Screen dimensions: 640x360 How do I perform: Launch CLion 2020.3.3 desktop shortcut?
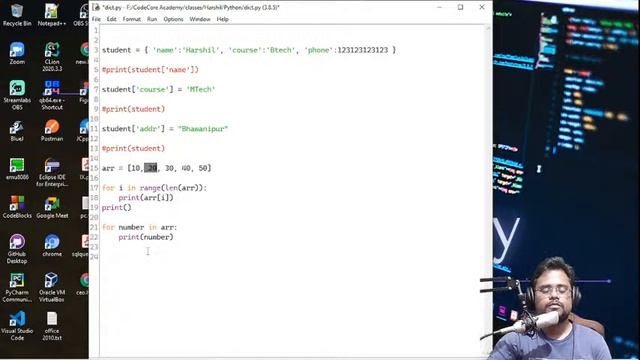[52, 56]
